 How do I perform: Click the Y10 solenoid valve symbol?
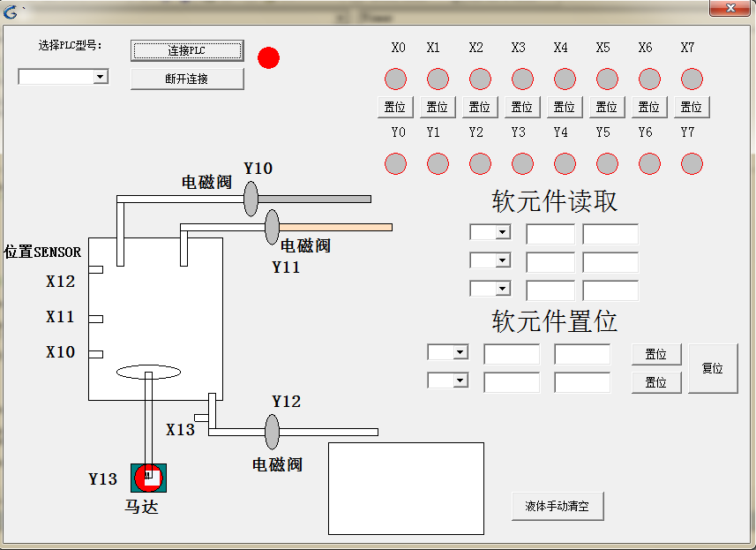point(251,199)
